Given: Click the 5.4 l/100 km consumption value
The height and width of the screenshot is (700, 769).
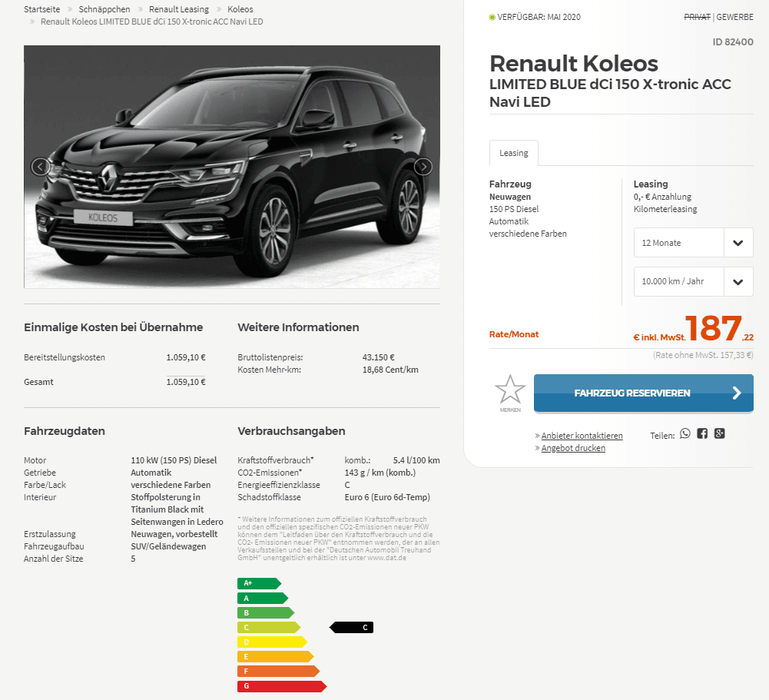Looking at the screenshot, I should pos(416,460).
